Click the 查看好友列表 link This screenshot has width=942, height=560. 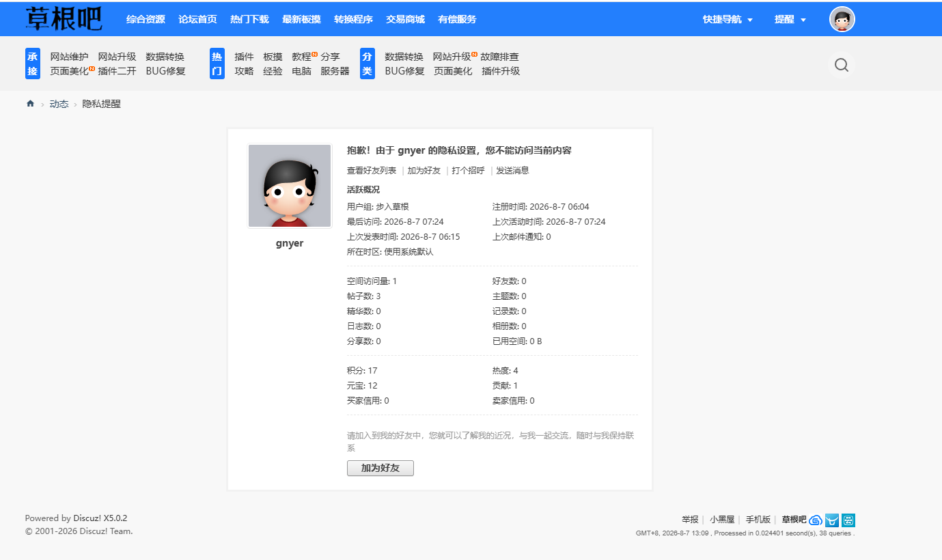click(372, 171)
